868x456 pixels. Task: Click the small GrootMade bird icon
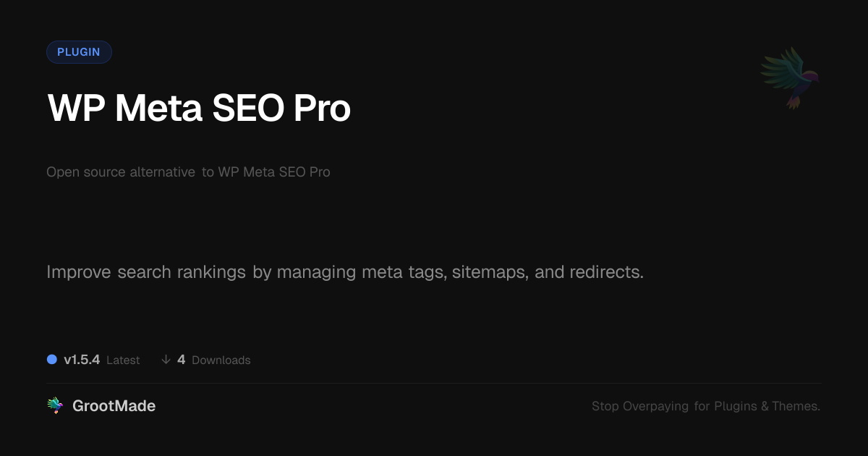55,406
